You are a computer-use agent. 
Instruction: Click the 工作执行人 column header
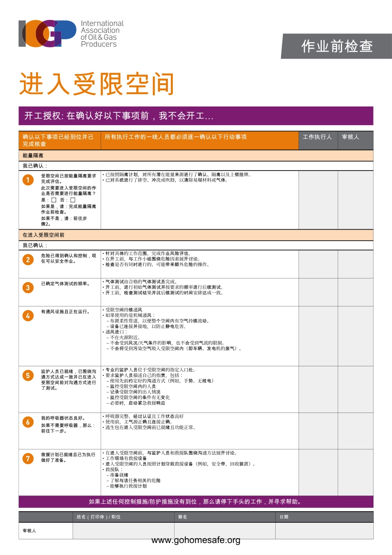pos(318,140)
